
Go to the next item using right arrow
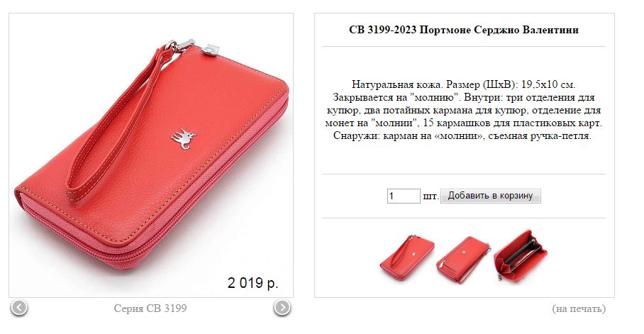click(282, 308)
